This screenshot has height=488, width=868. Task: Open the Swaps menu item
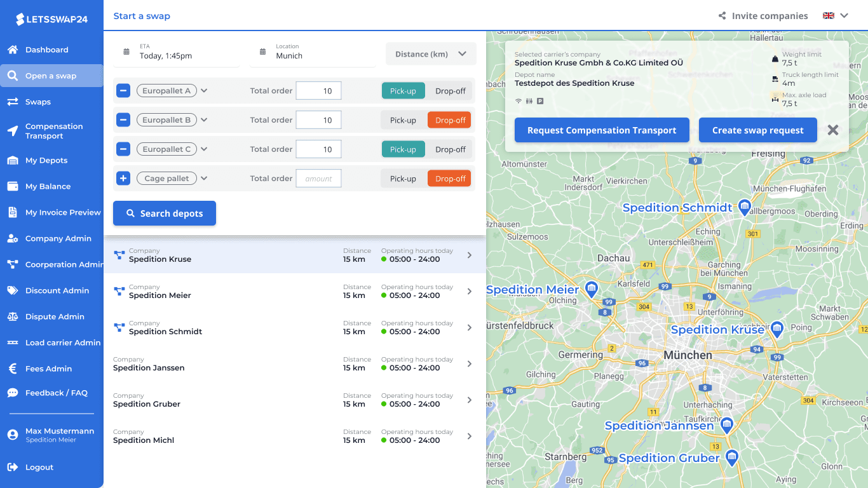coord(51,102)
